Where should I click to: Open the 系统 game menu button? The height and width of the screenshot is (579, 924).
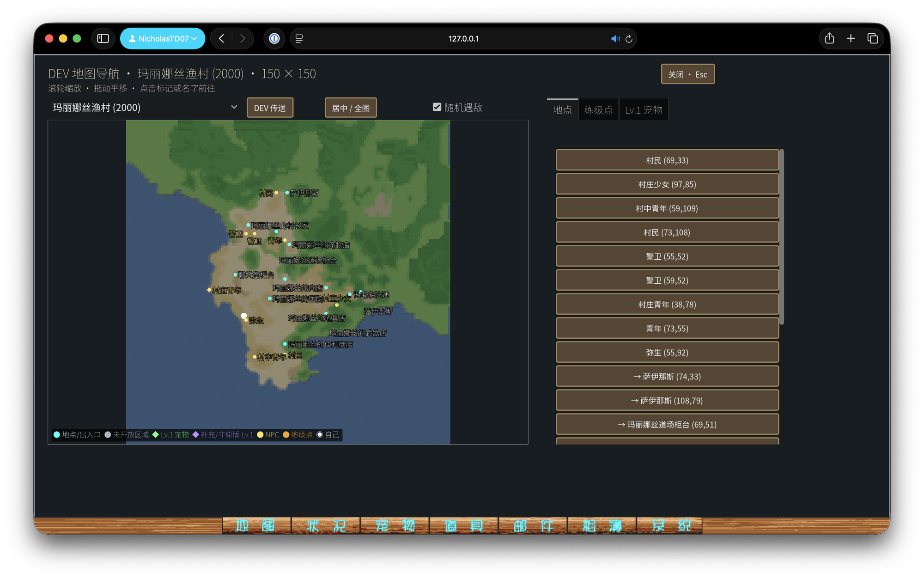[670, 525]
